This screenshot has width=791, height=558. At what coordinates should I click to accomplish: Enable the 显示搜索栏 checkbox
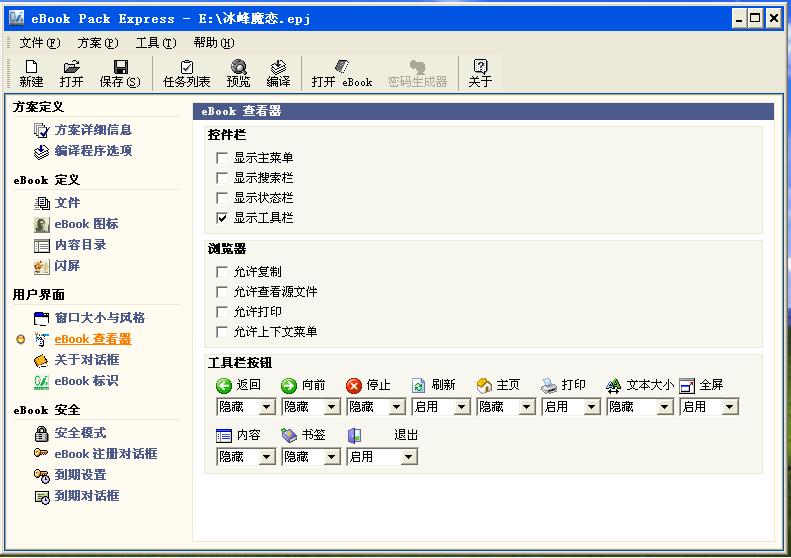tap(221, 178)
